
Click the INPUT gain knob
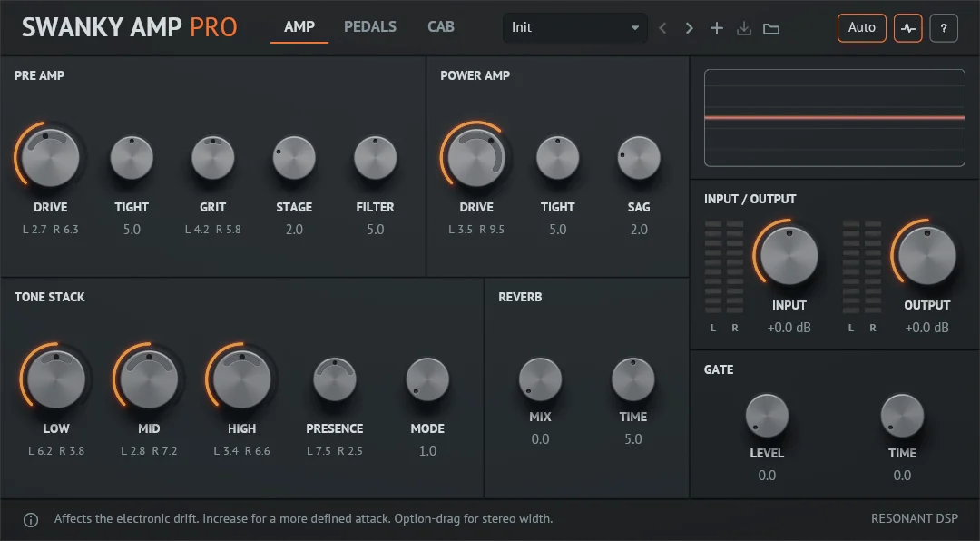(x=789, y=256)
